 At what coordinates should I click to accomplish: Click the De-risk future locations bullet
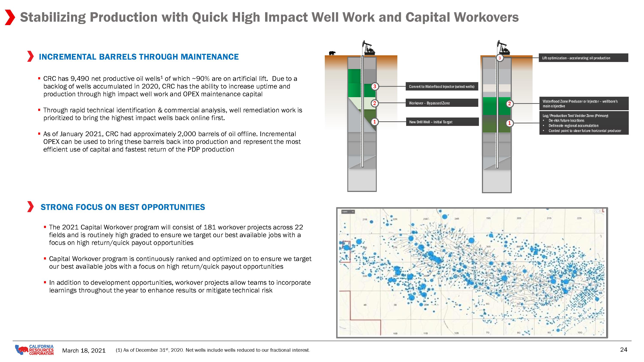click(x=566, y=121)
